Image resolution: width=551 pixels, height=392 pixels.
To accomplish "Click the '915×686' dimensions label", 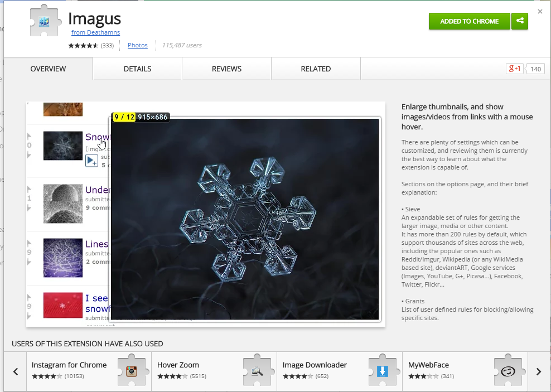I will 152,117.
